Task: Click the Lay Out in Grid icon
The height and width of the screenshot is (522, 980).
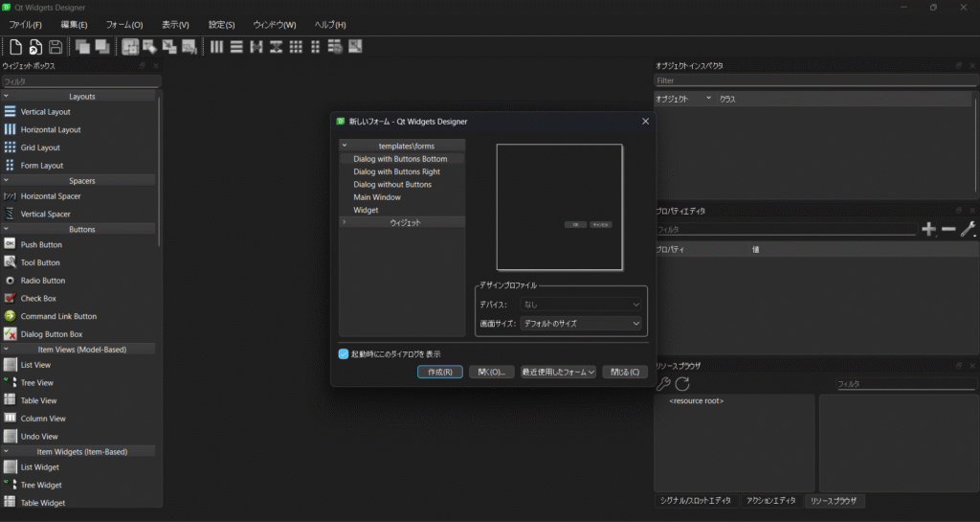Action: pyautogui.click(x=296, y=46)
